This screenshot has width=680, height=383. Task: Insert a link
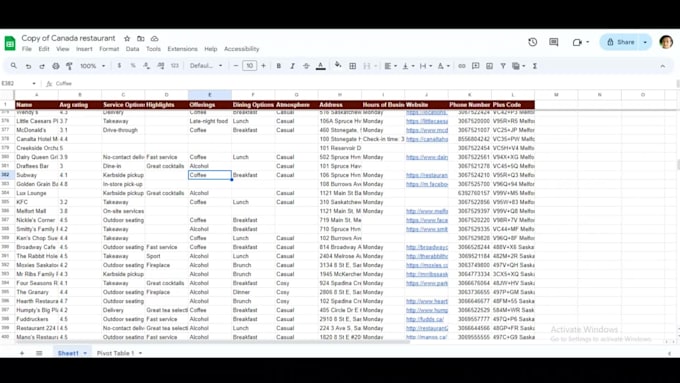(x=462, y=66)
